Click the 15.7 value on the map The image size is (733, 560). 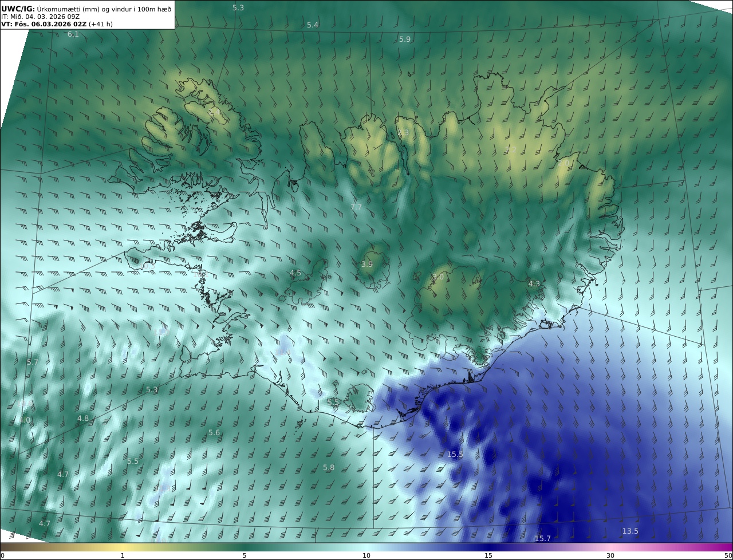(543, 539)
